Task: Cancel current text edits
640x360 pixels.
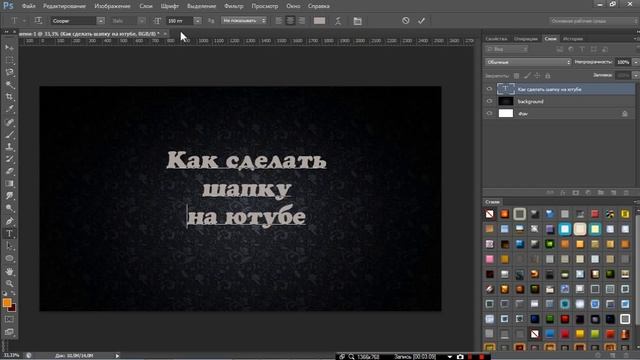Action: coord(405,20)
